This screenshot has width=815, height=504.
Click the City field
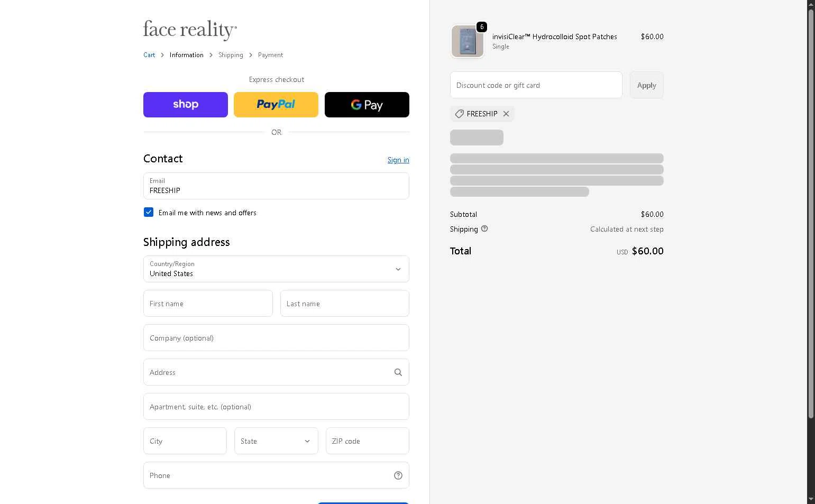point(185,441)
